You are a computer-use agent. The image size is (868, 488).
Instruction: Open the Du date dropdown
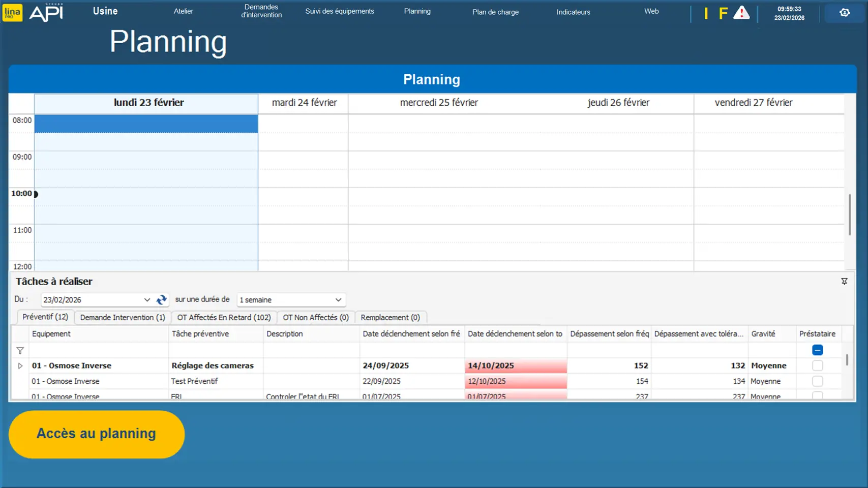[147, 300]
